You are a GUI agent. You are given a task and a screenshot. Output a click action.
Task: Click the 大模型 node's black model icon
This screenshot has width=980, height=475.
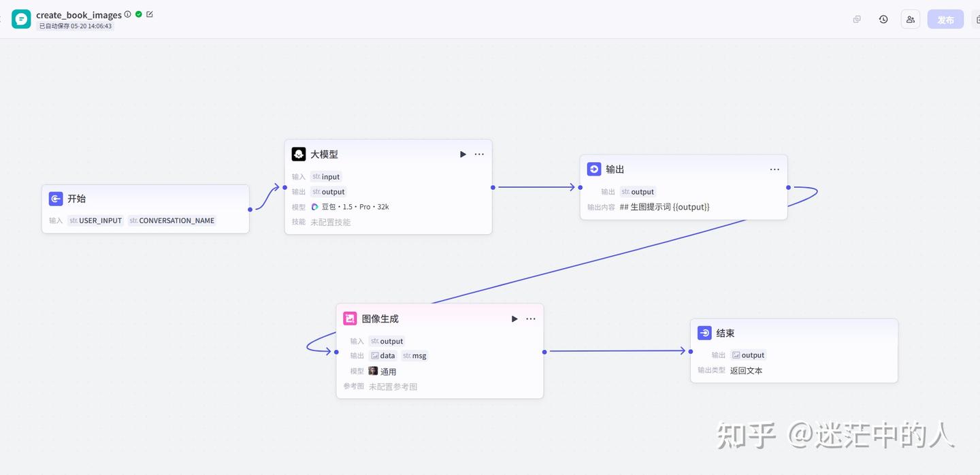(299, 154)
